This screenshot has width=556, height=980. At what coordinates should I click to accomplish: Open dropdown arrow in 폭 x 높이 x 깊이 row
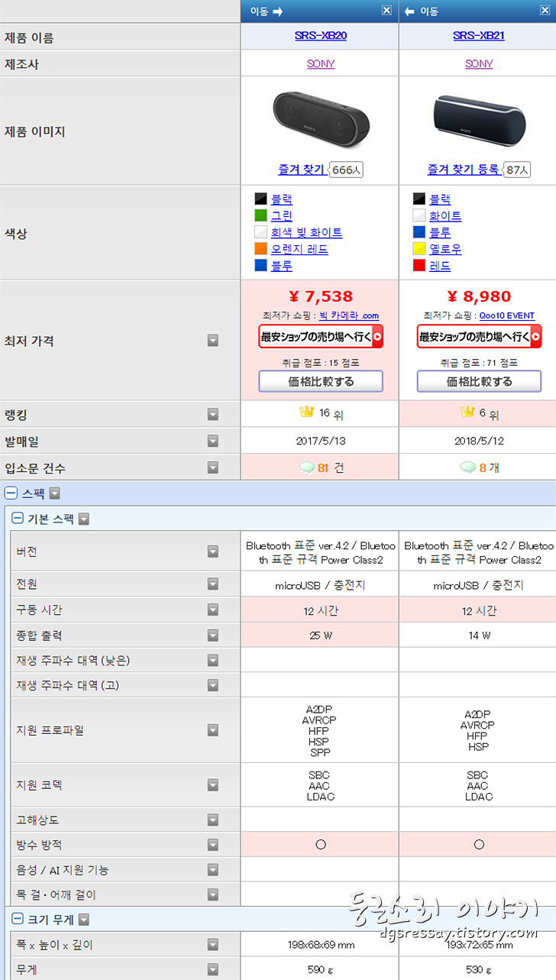(x=213, y=946)
